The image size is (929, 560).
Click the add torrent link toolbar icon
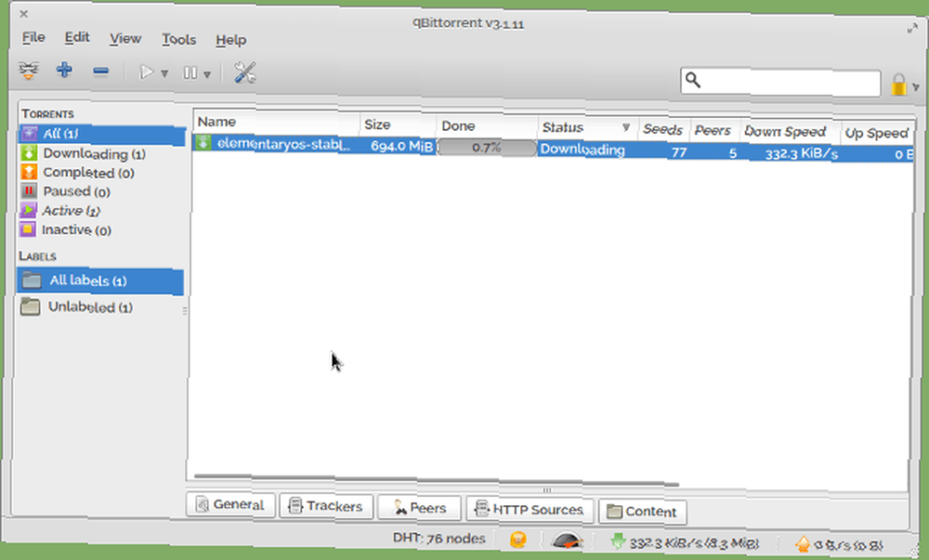(28, 71)
